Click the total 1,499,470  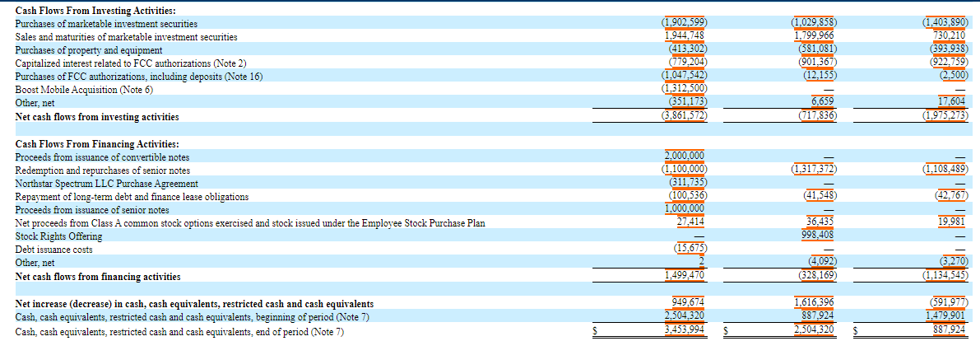(x=685, y=277)
